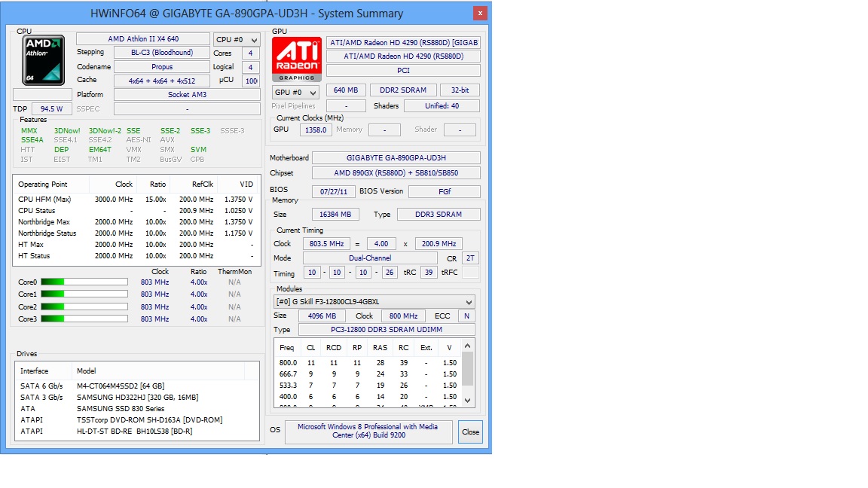Click the Model column header in Drives
The height and width of the screenshot is (488, 868).
(157, 371)
